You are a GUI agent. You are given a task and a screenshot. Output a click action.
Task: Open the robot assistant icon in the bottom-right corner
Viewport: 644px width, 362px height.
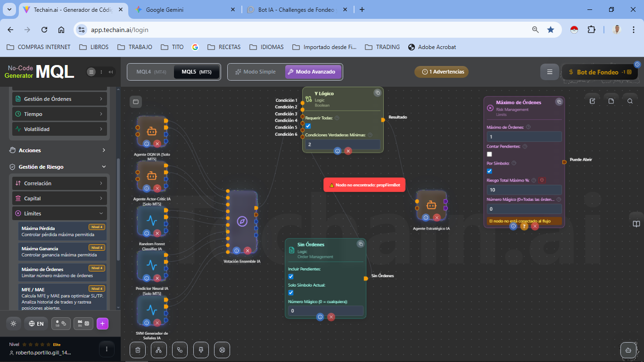pyautogui.click(x=628, y=350)
